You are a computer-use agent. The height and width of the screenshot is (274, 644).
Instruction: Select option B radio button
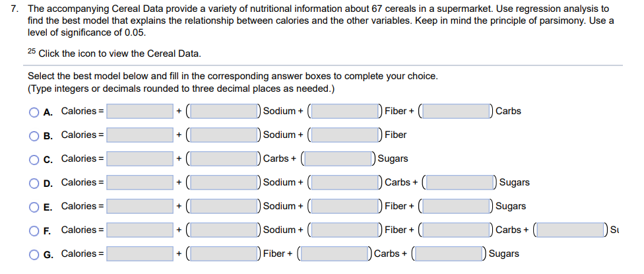(x=34, y=136)
